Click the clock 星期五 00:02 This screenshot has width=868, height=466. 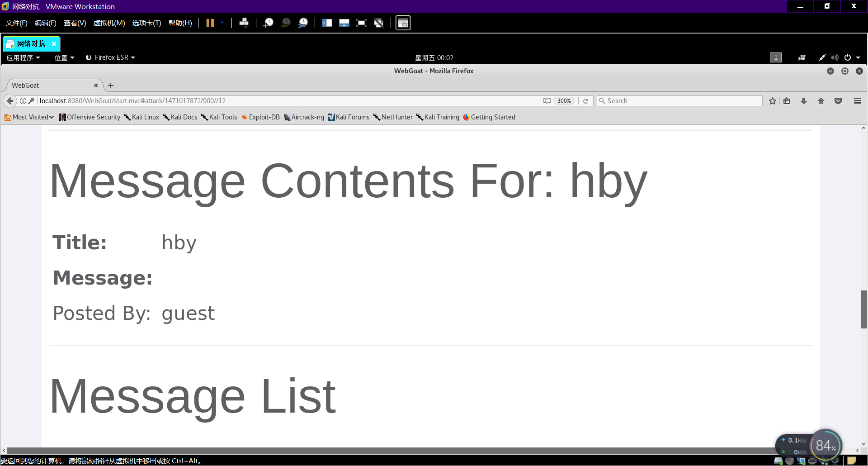coord(434,57)
